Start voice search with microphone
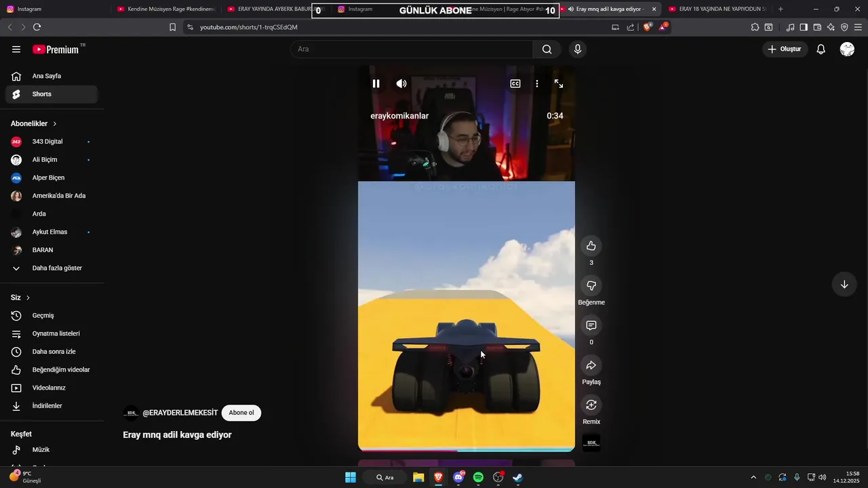This screenshot has width=868, height=488. pyautogui.click(x=578, y=49)
